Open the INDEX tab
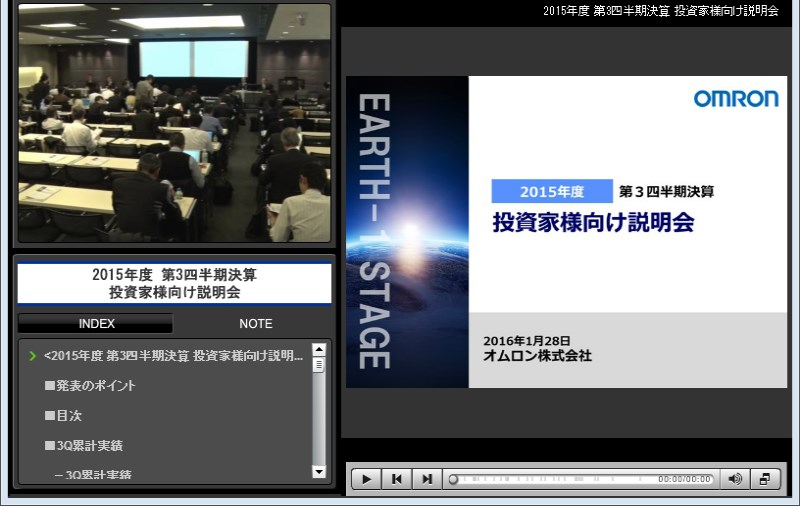Screen dimensions: 800x506 click(96, 323)
